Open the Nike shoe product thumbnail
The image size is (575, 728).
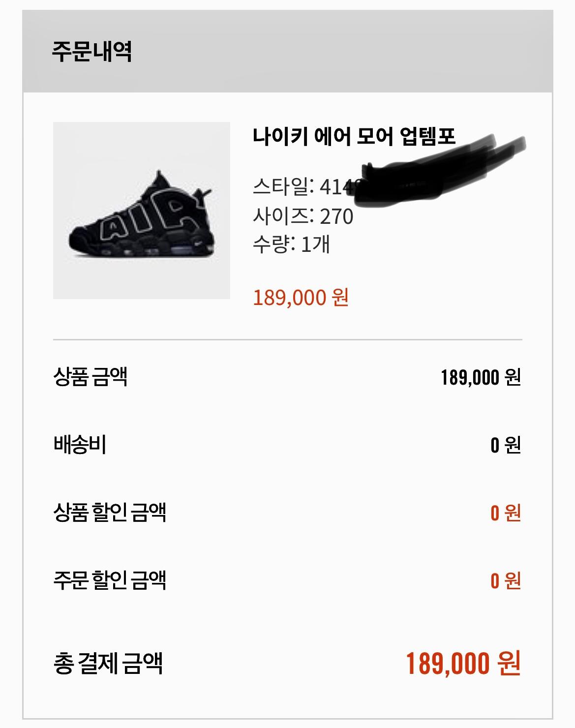(x=141, y=210)
